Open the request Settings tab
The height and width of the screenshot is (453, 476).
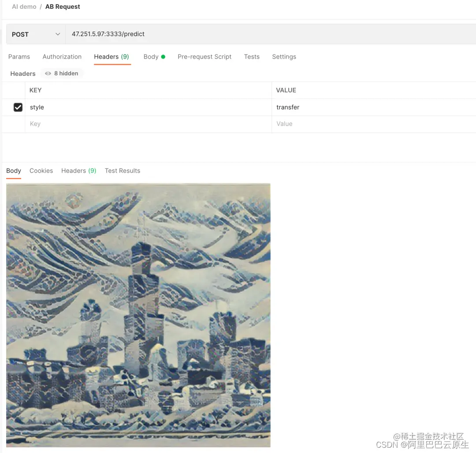click(x=284, y=56)
